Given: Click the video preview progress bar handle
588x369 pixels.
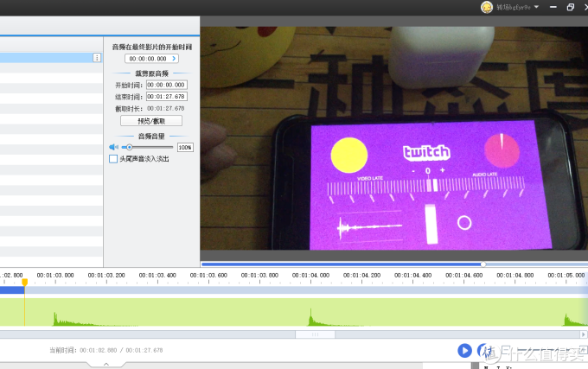Looking at the screenshot, I should [483, 264].
